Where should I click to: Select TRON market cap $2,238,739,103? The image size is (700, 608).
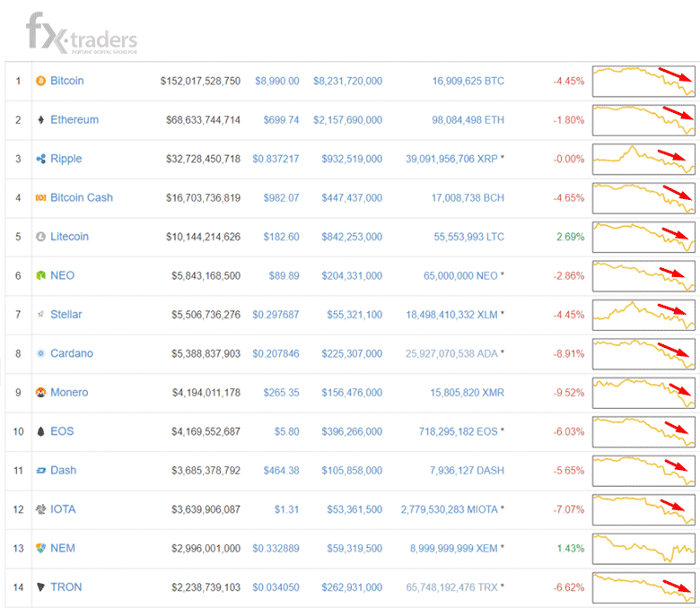click(x=206, y=587)
